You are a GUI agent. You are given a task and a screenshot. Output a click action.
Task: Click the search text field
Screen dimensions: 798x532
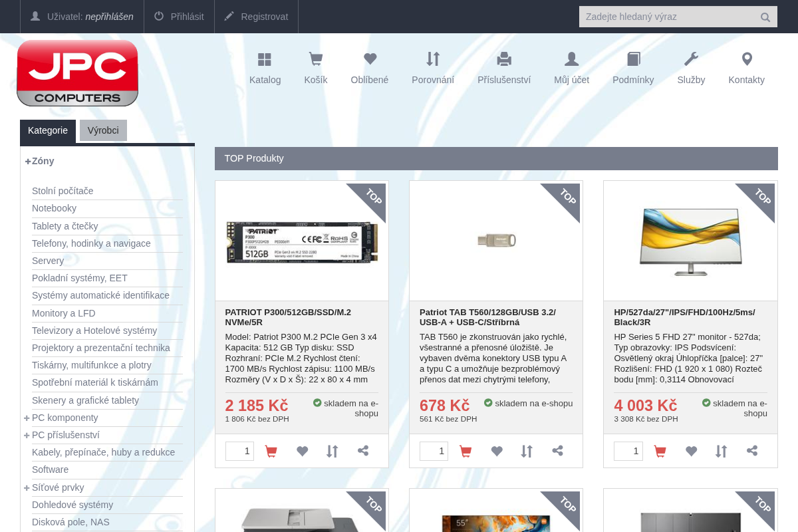pos(667,17)
